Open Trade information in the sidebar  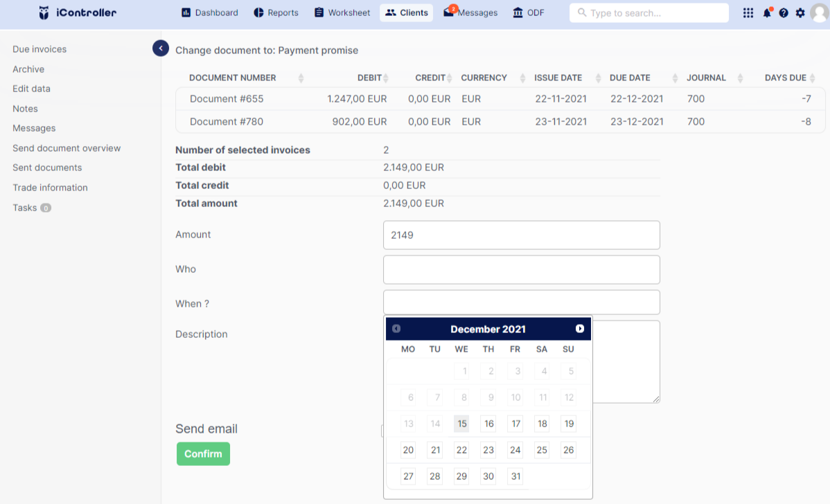(51, 188)
